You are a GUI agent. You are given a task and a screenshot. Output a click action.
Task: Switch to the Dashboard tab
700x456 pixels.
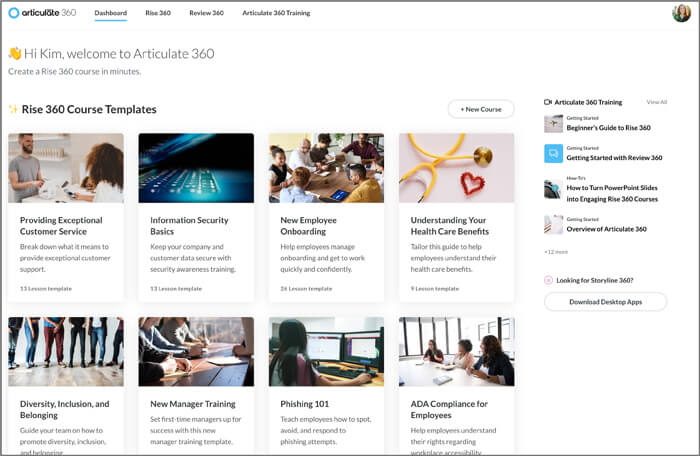[x=111, y=13]
